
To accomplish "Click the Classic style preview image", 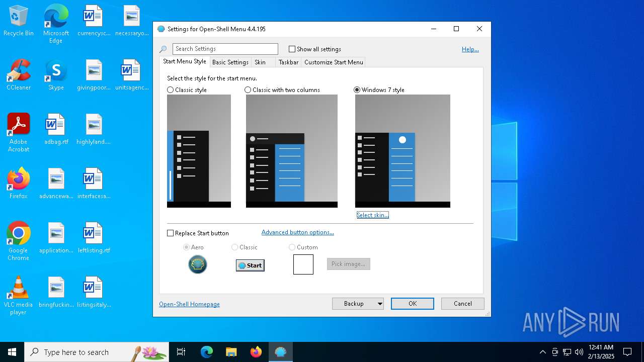I will 199,151.
